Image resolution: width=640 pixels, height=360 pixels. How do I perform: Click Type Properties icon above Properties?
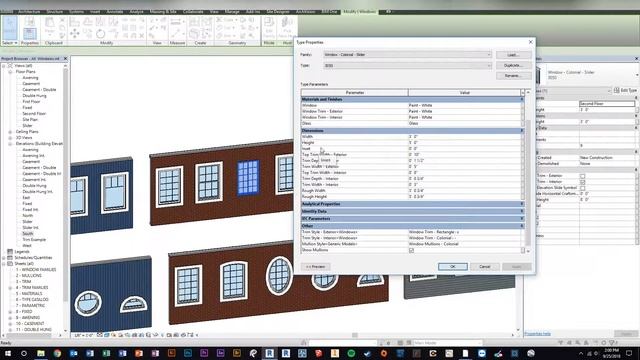29,21
